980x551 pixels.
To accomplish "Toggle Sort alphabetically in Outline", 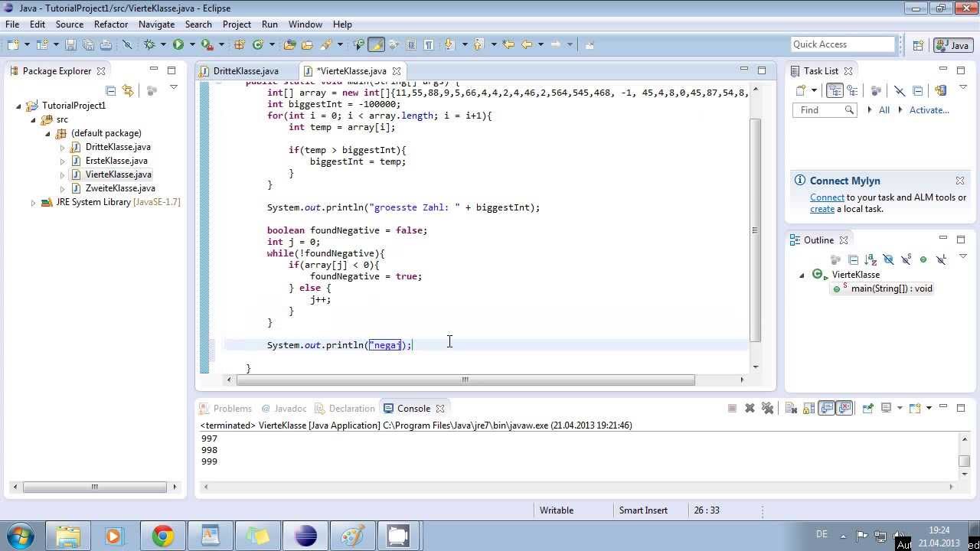I will point(871,260).
